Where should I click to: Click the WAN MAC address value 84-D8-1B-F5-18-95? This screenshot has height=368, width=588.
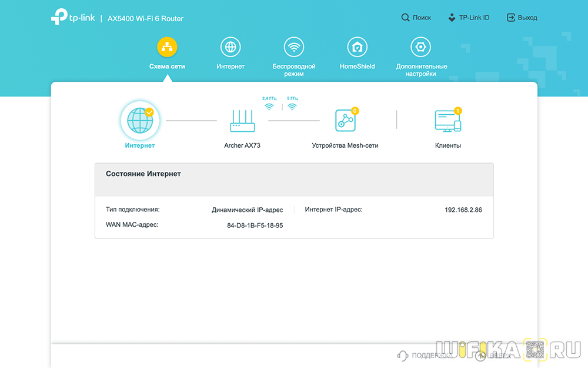(x=255, y=225)
